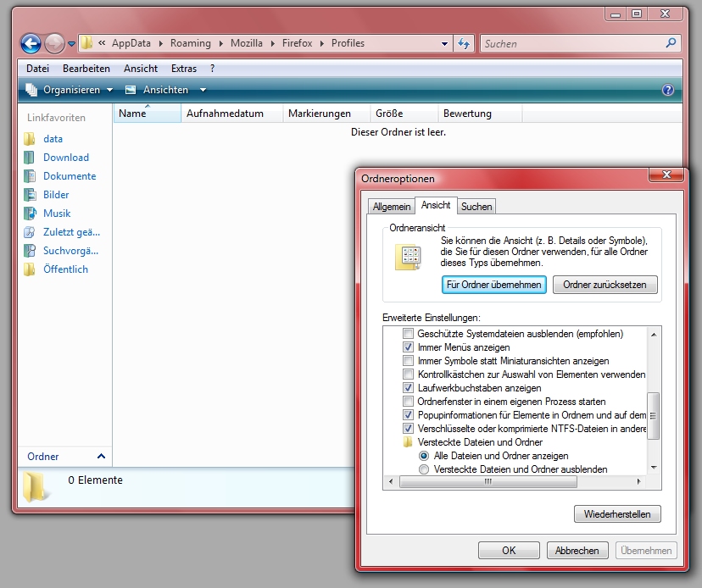Image resolution: width=702 pixels, height=588 pixels.
Task: Click the Versteckte Dateien und Ordner folder icon
Action: tap(408, 442)
